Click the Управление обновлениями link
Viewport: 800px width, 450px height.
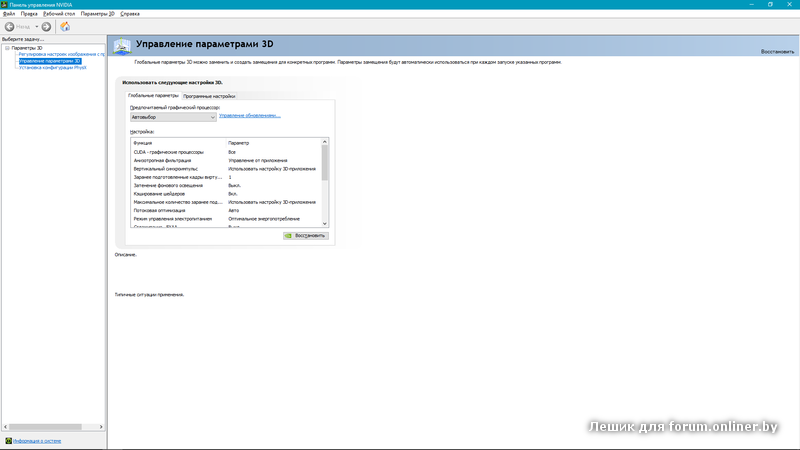[249, 115]
